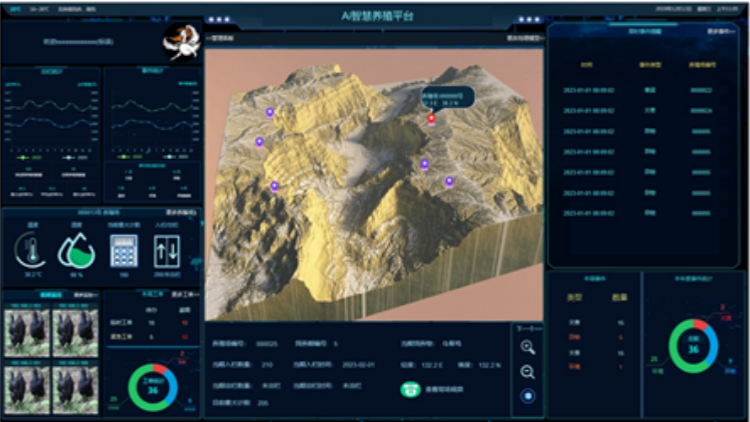Click the zoom out magnifier icon
The image size is (750, 422).
coord(527,372)
